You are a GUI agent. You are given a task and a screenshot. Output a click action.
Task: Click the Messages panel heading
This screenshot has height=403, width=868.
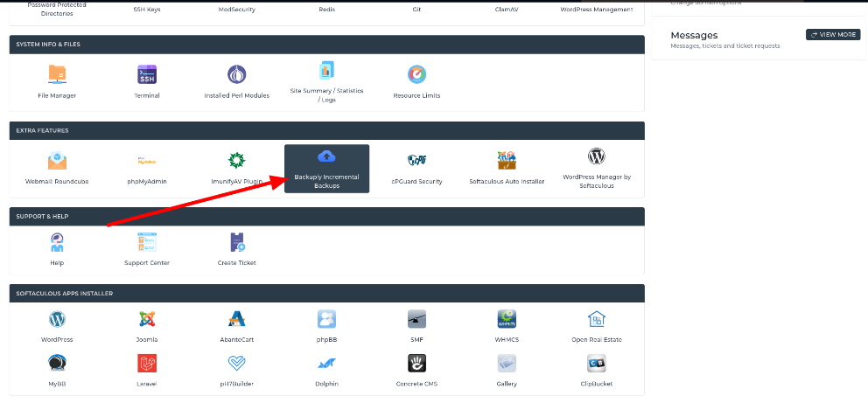coord(694,35)
